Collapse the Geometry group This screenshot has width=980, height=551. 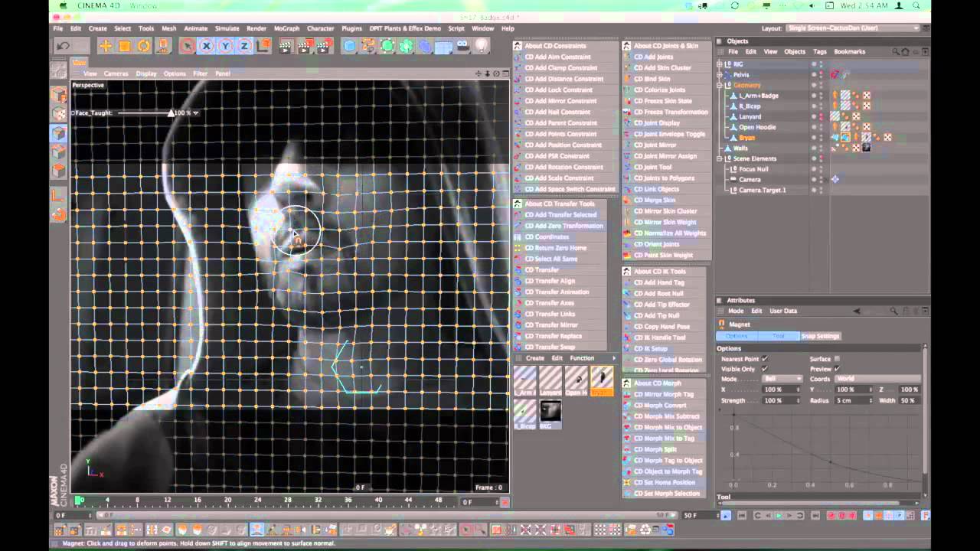click(x=720, y=85)
